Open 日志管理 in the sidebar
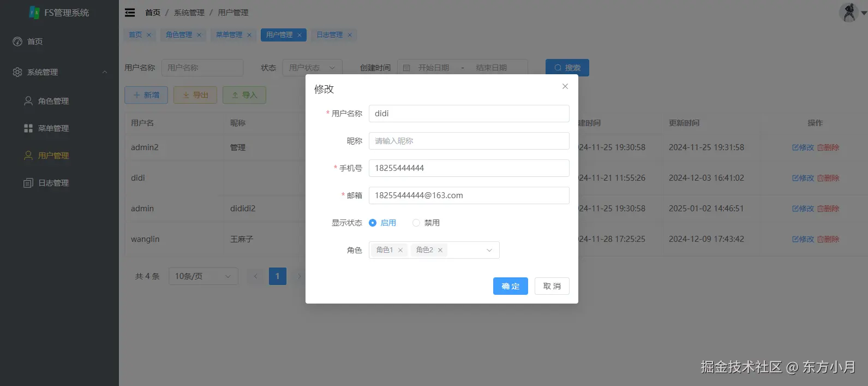868x386 pixels. 59,183
